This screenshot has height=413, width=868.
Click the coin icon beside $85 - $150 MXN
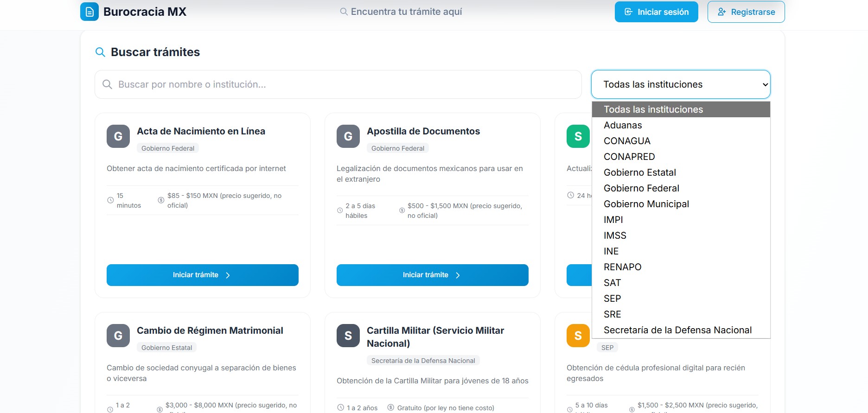(x=161, y=200)
